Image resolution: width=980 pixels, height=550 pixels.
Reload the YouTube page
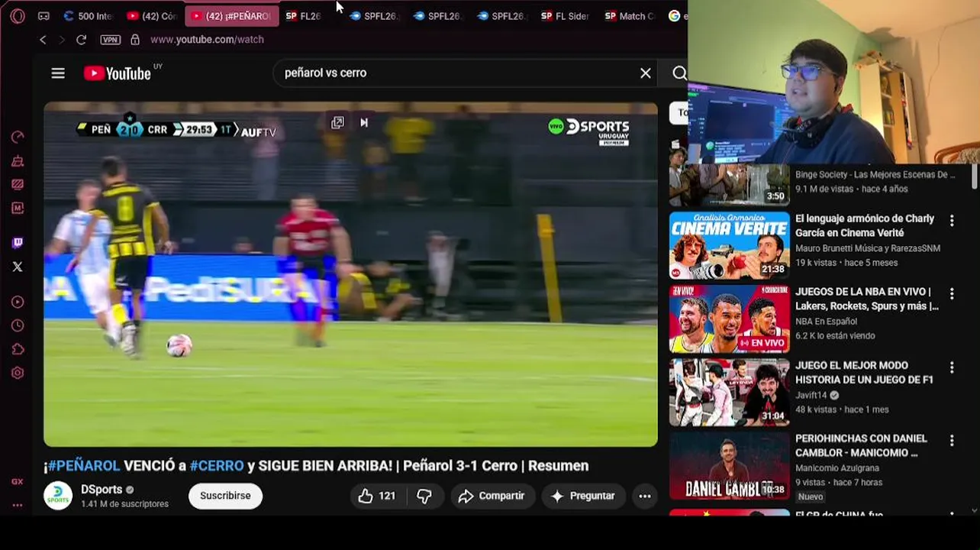pyautogui.click(x=81, y=40)
